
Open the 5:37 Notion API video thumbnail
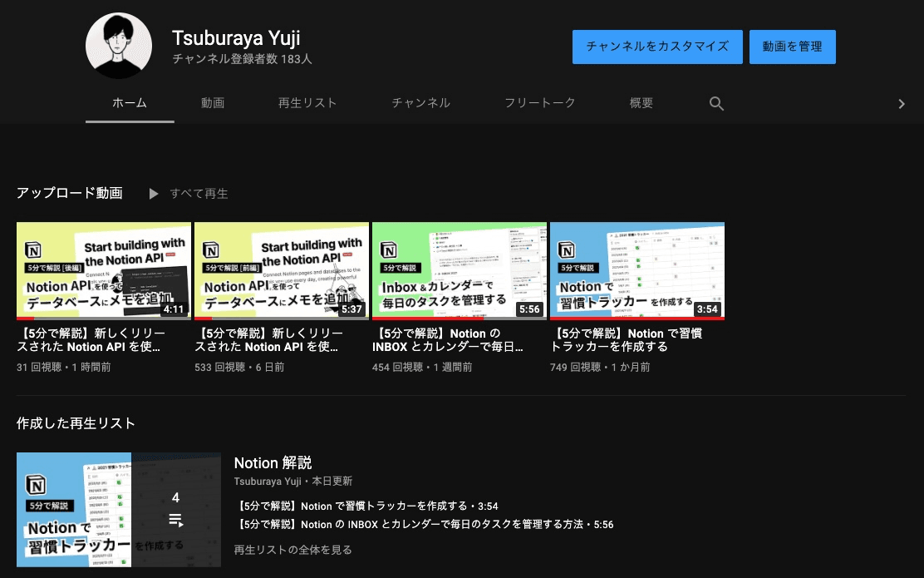click(282, 271)
